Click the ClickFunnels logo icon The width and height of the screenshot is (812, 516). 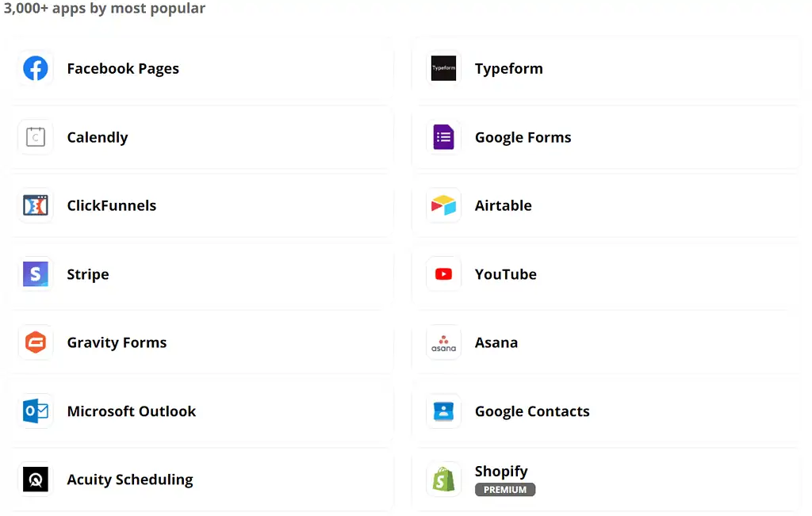click(36, 206)
